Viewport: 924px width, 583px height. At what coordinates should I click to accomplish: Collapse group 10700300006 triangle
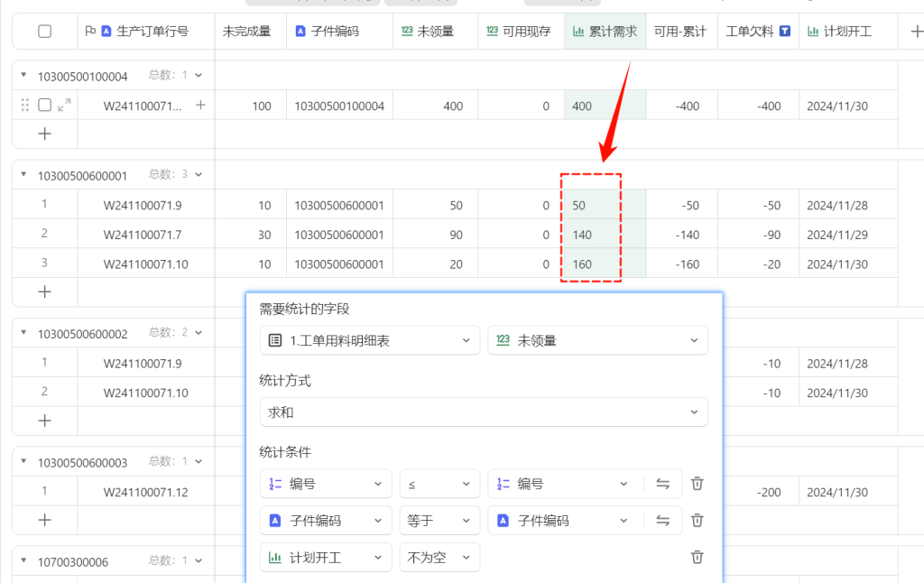click(23, 560)
